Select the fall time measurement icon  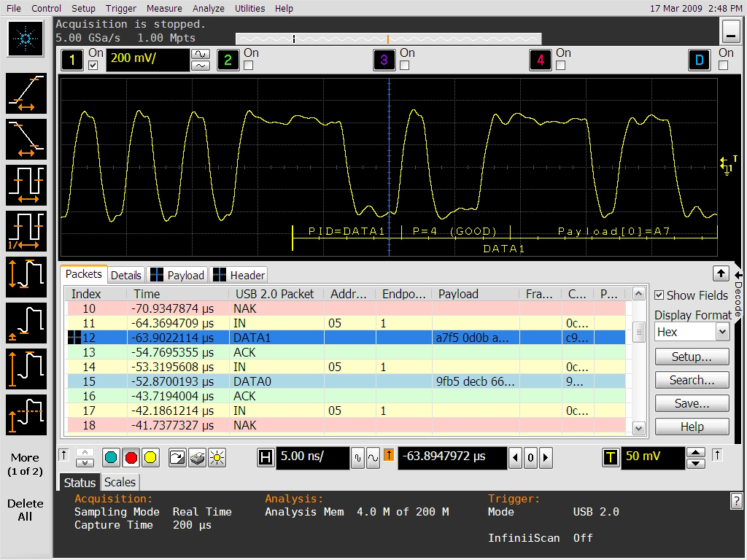click(27, 139)
